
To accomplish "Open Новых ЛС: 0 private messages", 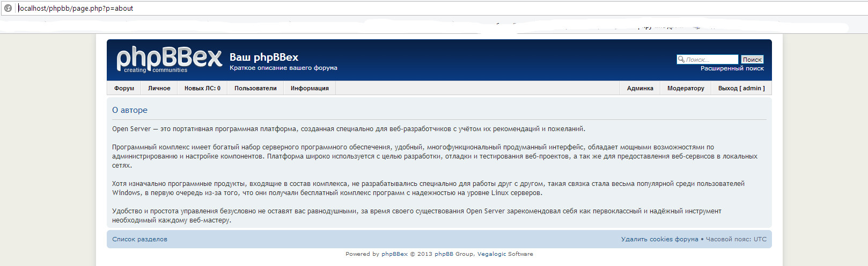I will [x=202, y=88].
